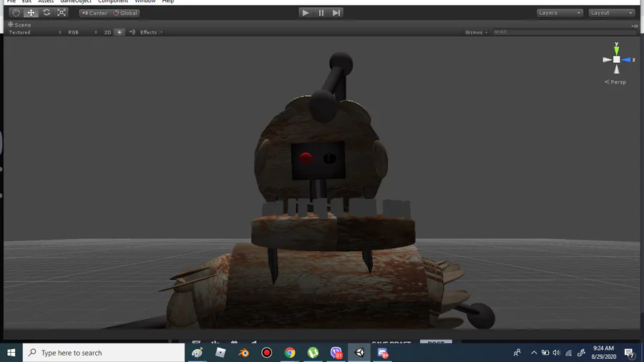
Task: Select the Scale tool
Action: 62,13
